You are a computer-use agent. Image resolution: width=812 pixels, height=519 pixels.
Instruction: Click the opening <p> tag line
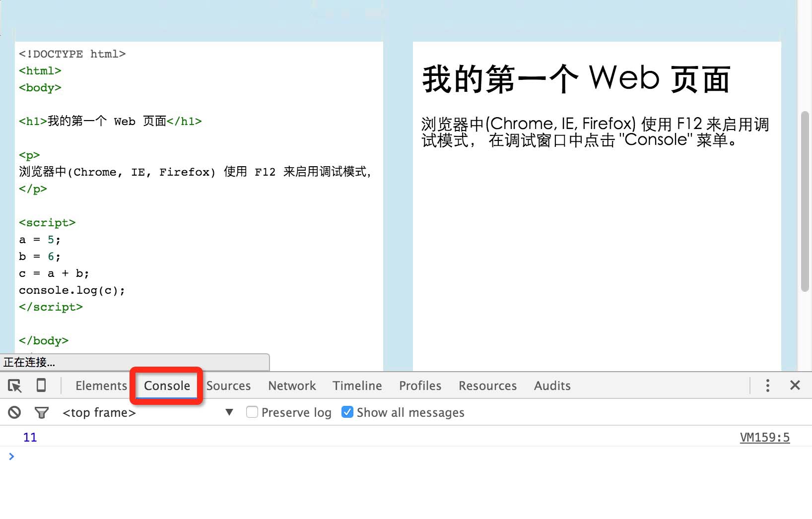(29, 155)
